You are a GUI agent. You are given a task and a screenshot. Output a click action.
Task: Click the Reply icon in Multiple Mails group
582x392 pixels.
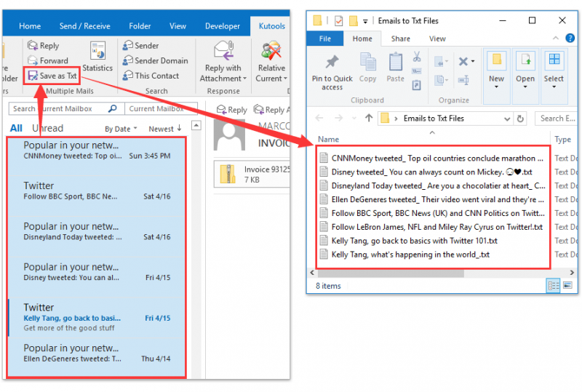33,45
